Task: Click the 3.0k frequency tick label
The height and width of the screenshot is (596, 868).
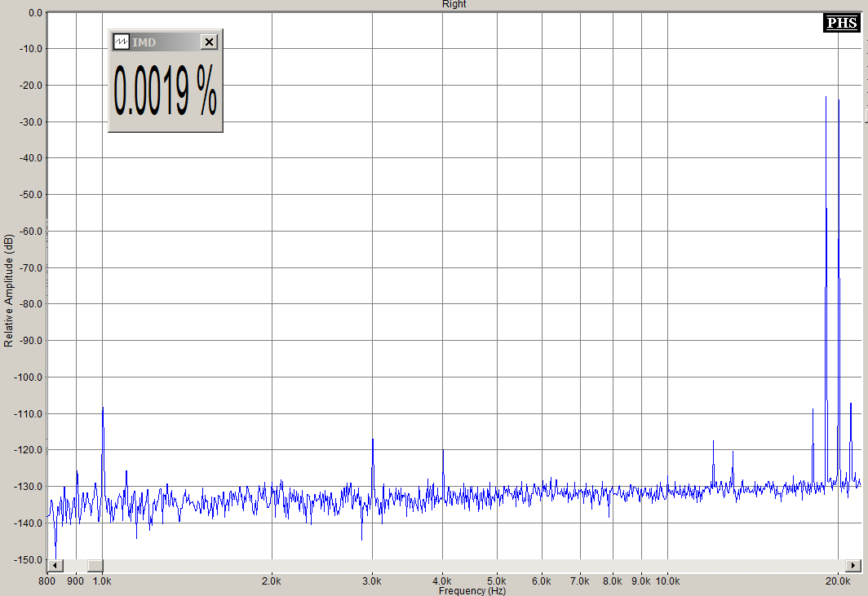Action: (x=372, y=581)
